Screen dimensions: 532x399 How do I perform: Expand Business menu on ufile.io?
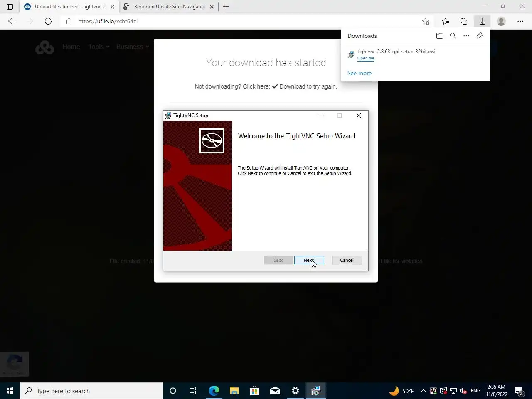(x=133, y=47)
